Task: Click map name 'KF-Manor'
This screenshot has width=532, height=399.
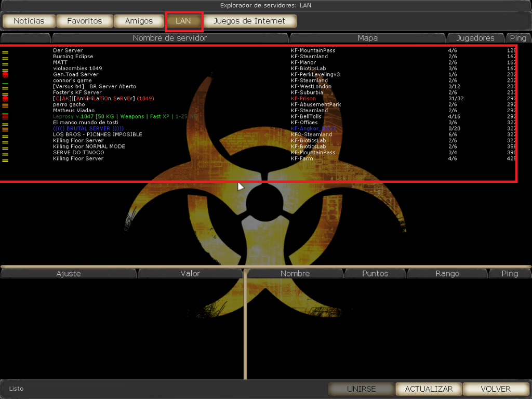Action: pos(303,62)
